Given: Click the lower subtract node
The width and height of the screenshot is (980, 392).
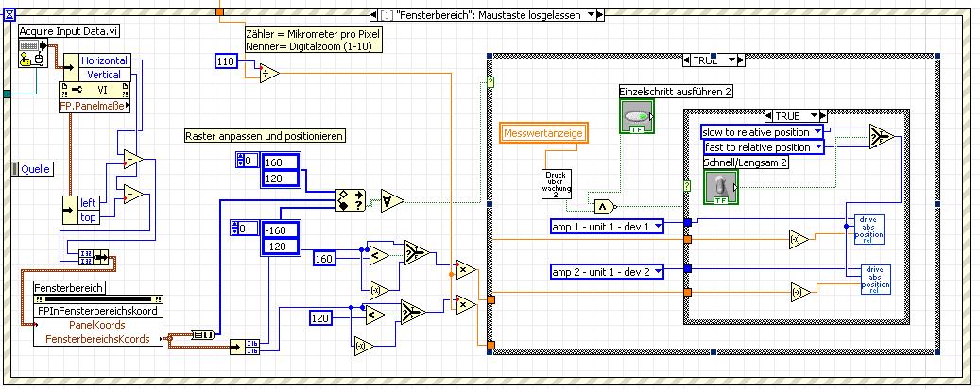Looking at the screenshot, I should [x=133, y=195].
